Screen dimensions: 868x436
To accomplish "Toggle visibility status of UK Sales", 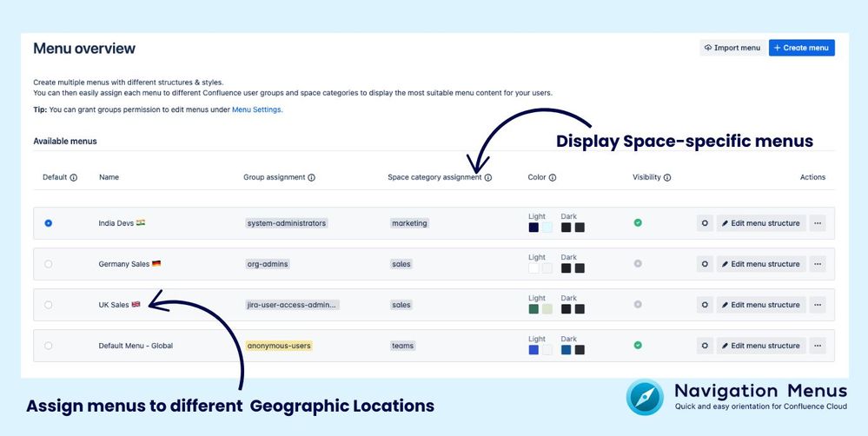I will click(x=638, y=304).
